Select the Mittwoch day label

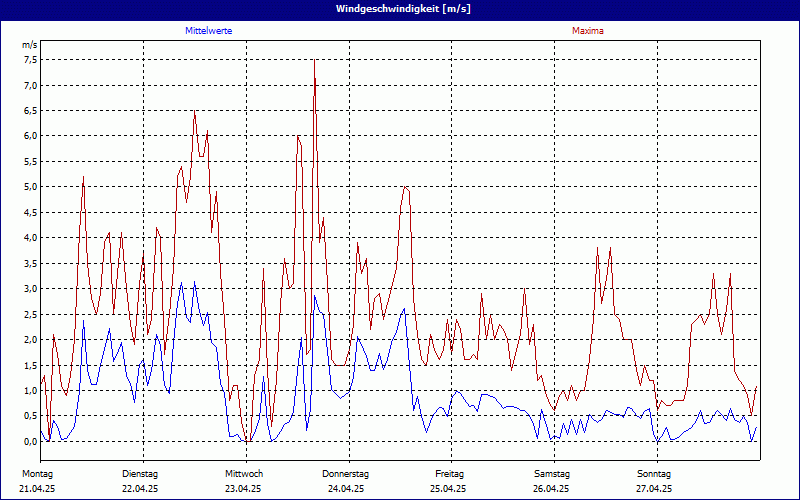[x=244, y=473]
